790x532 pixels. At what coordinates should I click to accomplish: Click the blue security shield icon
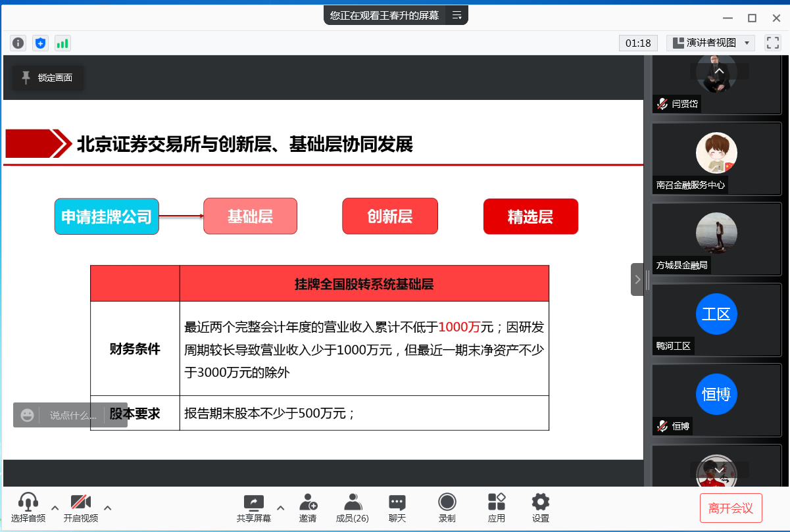41,43
